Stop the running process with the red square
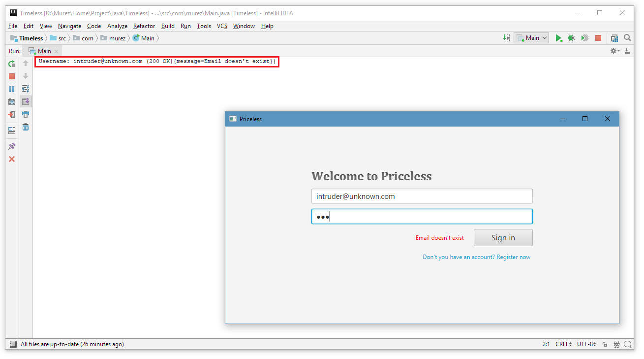The image size is (644, 359). (x=12, y=76)
